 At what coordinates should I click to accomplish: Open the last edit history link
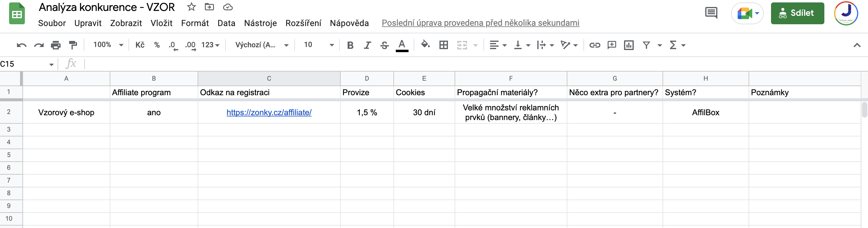click(x=480, y=23)
